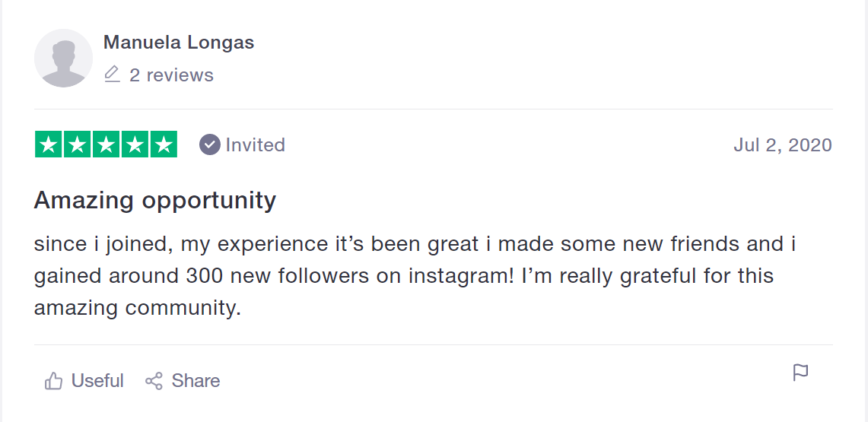Click the Share network icon
Screen dimensions: 868x422
[x=154, y=381]
